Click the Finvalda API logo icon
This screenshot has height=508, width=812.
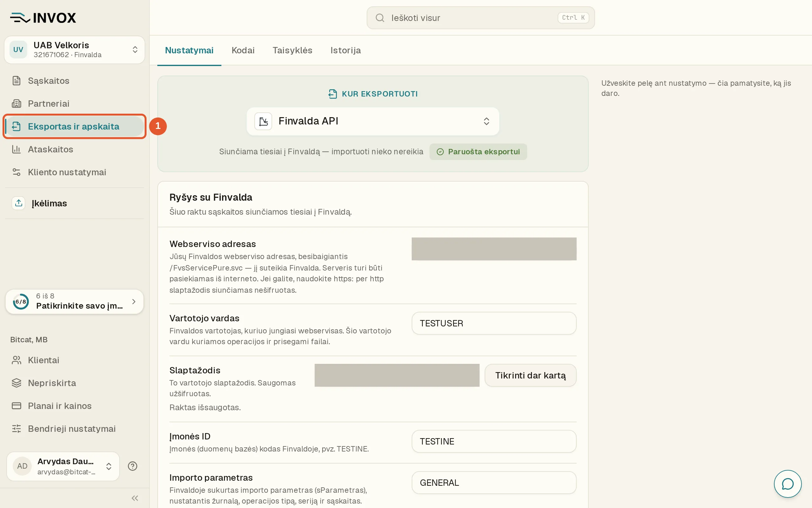(x=263, y=121)
